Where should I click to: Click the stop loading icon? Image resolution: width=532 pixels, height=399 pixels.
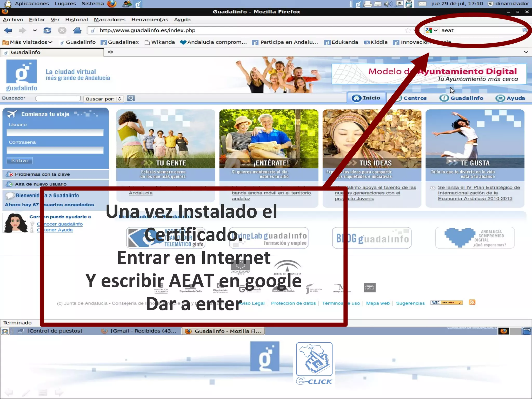pyautogui.click(x=62, y=30)
